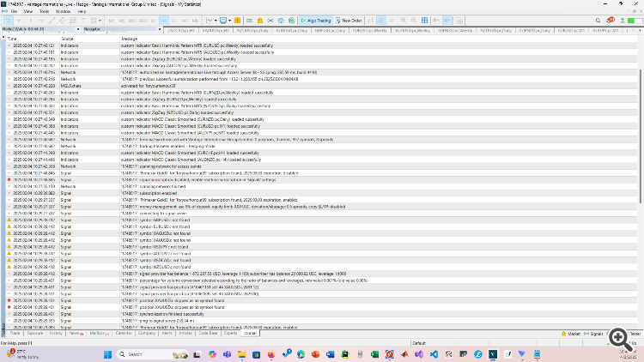The width and height of the screenshot is (644, 362).
Task: Switch to the Mailbox tab
Action: click(x=99, y=334)
